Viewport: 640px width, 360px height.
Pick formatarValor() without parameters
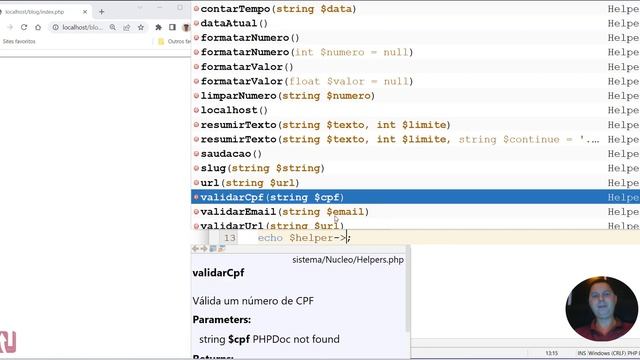click(416, 67)
